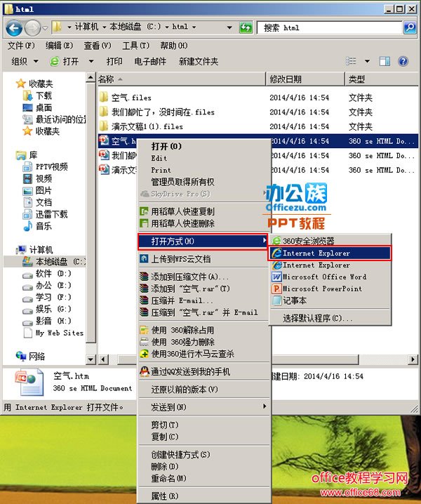Screen dimensions: 421x504
Task: Open the 查看(V) menu
Action: [x=98, y=46]
